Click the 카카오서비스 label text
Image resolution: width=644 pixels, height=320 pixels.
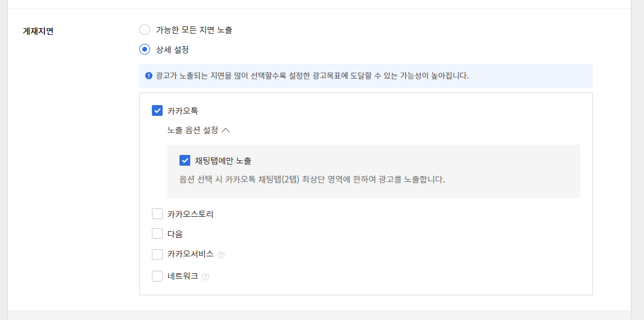[x=191, y=255]
